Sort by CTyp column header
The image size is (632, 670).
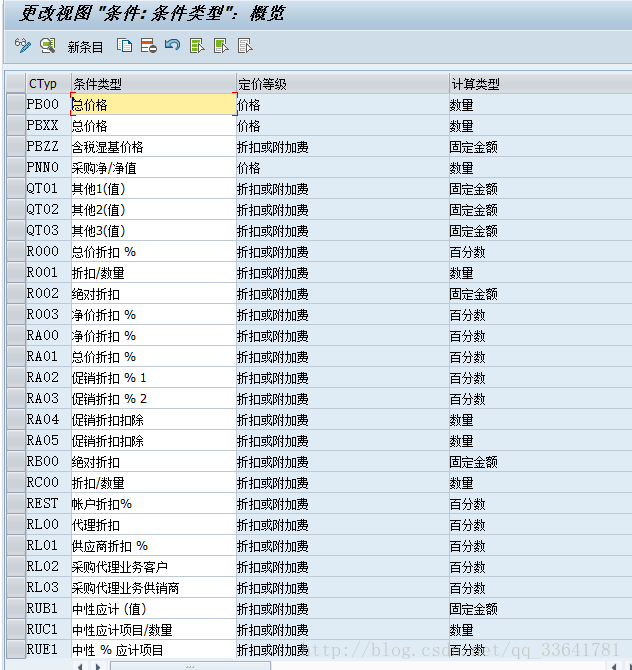coord(48,83)
